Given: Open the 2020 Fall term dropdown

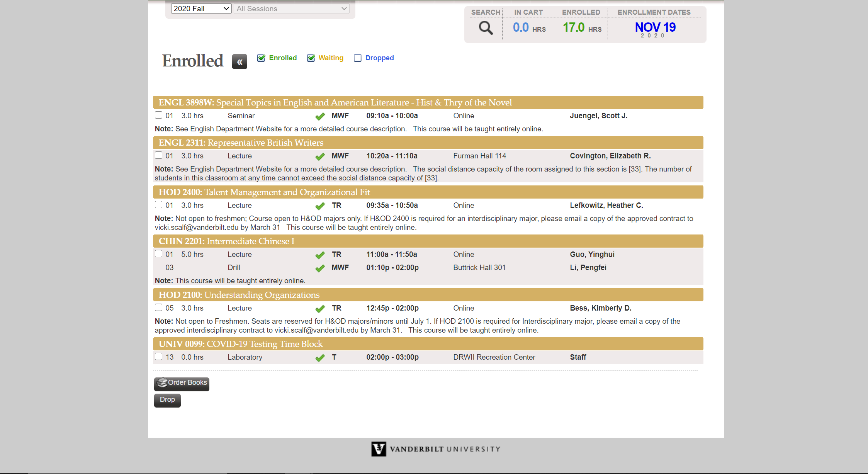Looking at the screenshot, I should [x=201, y=8].
